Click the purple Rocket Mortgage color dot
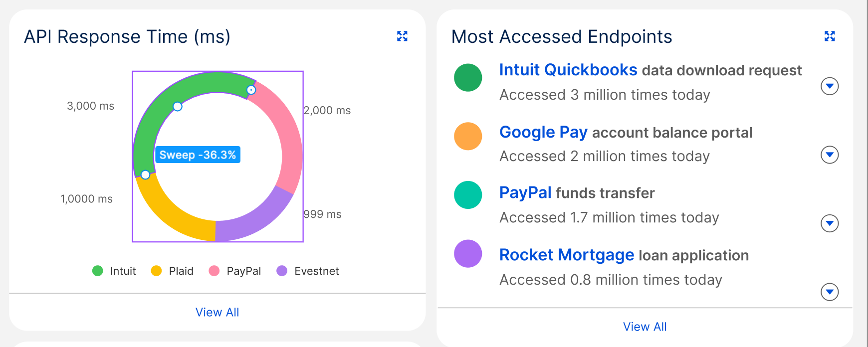 click(468, 253)
